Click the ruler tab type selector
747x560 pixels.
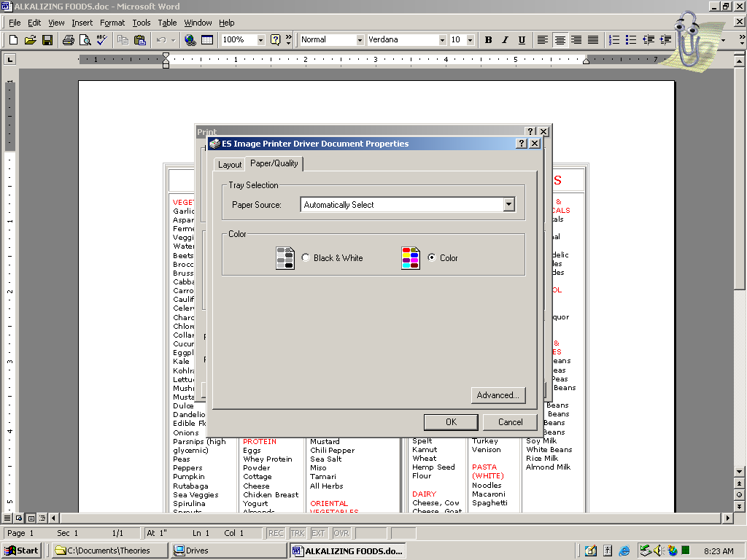[9, 59]
